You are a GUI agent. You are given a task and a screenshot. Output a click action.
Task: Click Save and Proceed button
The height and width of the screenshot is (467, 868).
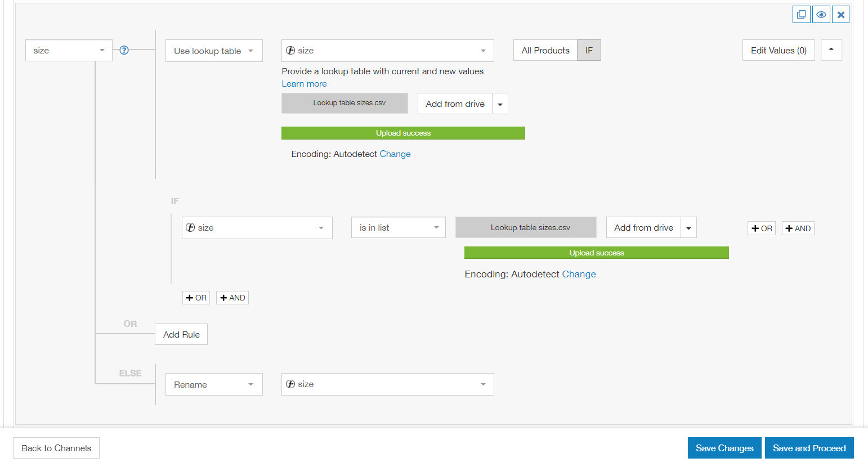coord(809,448)
